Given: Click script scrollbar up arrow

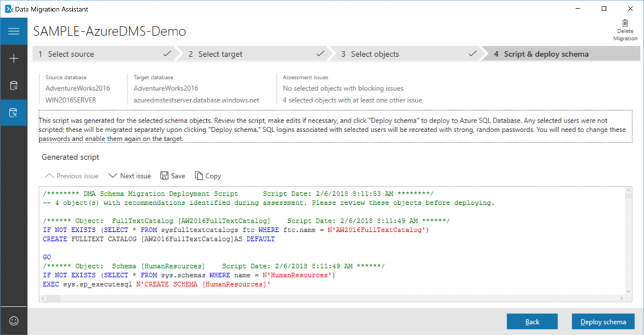Looking at the screenshot, I should tap(629, 190).
